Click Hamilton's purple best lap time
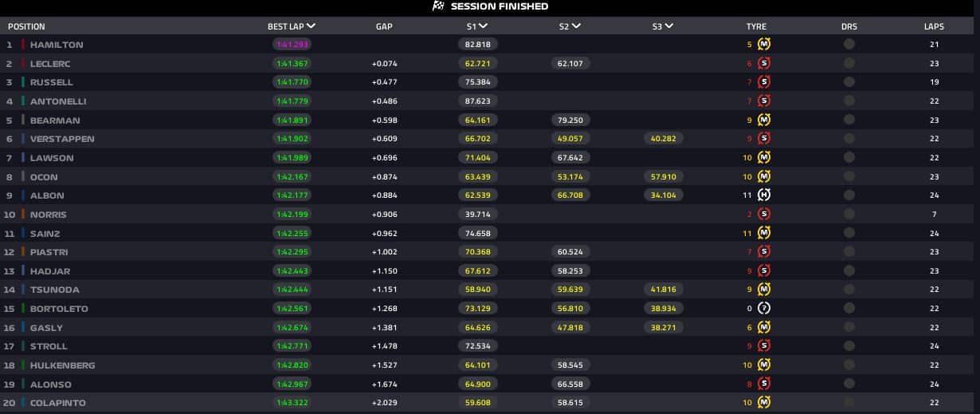 tap(292, 45)
